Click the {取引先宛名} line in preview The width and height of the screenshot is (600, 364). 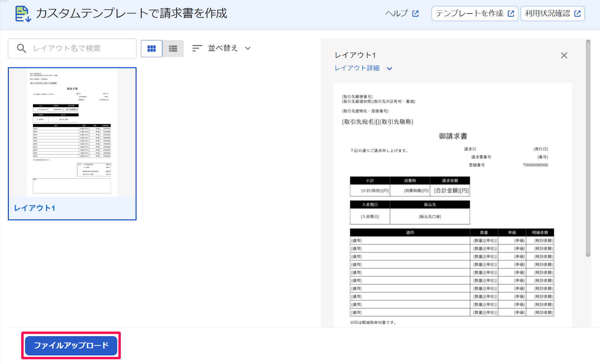[378, 122]
